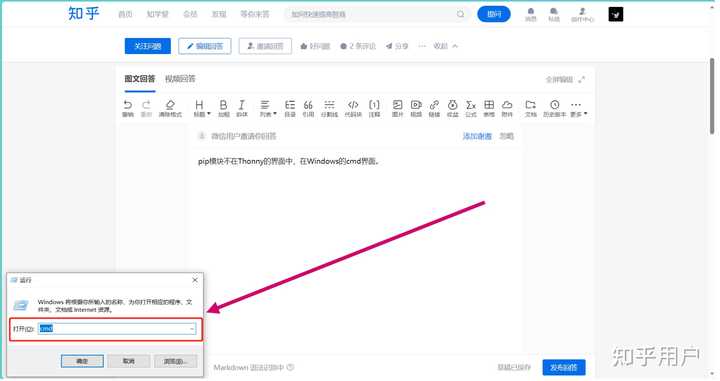Image resolution: width=720 pixels, height=381 pixels.
Task: Undo the last edit in the editor toolbar
Action: [x=128, y=108]
